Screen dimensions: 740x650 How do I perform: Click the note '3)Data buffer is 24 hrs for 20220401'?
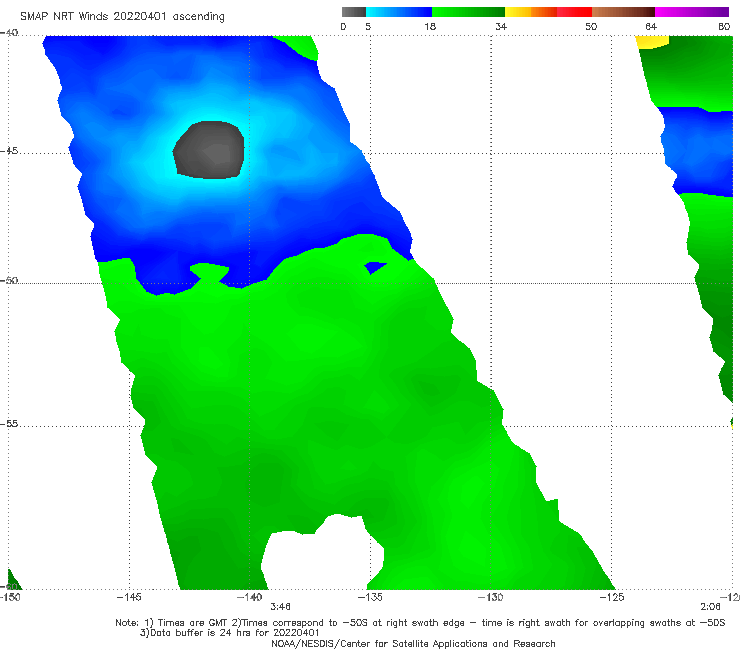coord(230,633)
